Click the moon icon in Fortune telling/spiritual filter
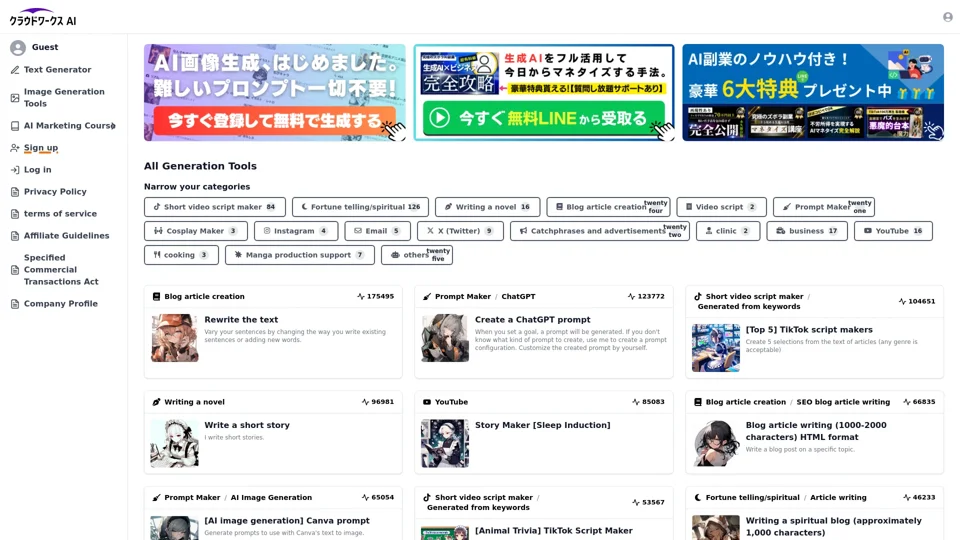The width and height of the screenshot is (960, 540). pyautogui.click(x=304, y=207)
